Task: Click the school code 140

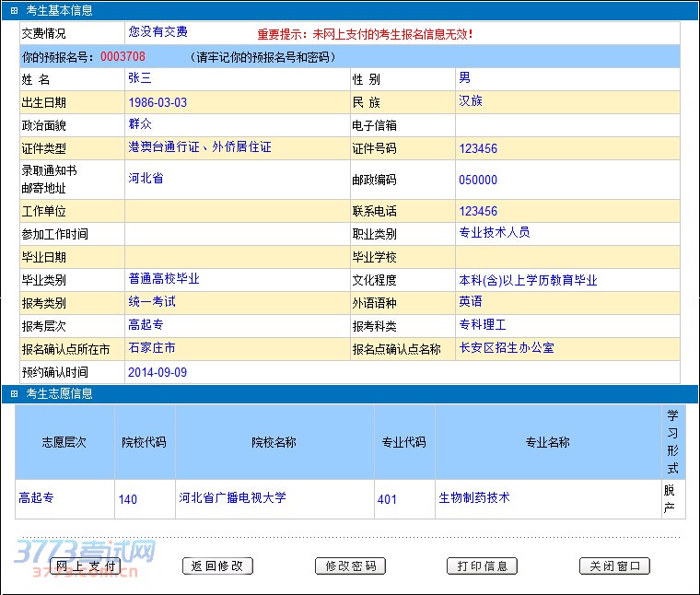Action: [x=128, y=499]
